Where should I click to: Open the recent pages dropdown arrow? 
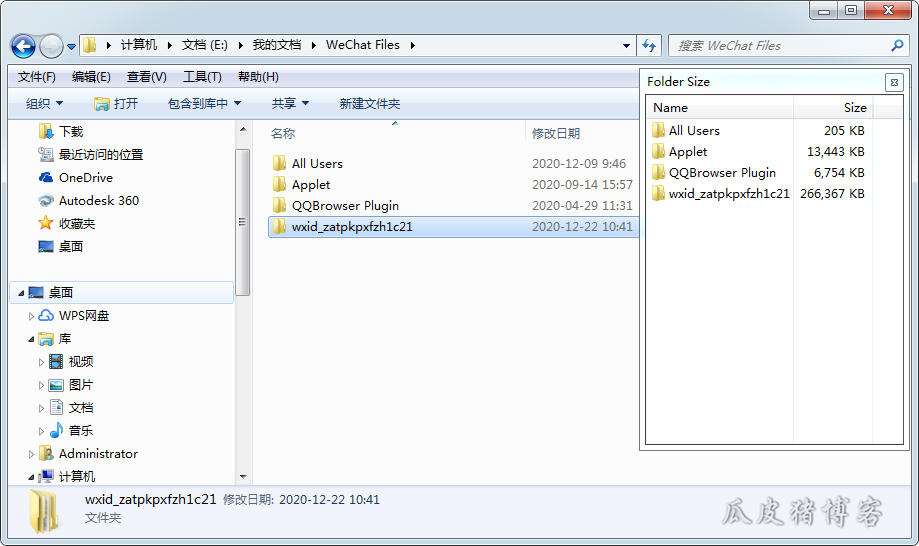(72, 46)
